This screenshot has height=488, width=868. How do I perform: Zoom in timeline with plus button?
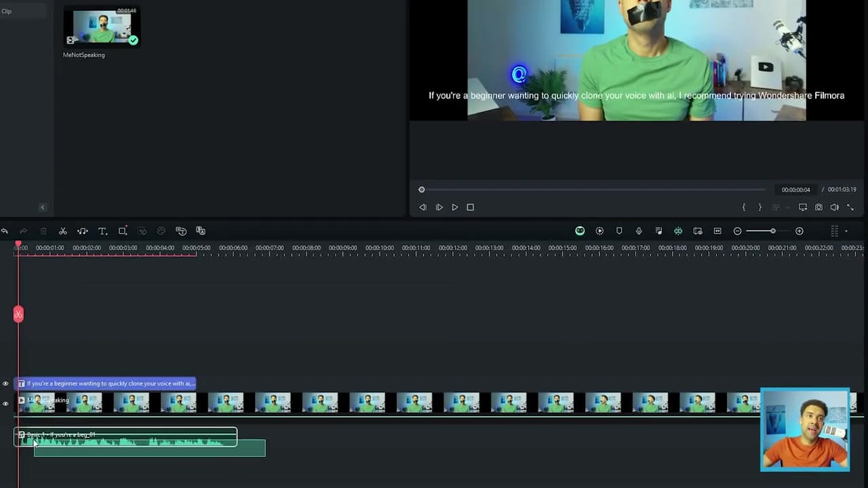pyautogui.click(x=800, y=231)
